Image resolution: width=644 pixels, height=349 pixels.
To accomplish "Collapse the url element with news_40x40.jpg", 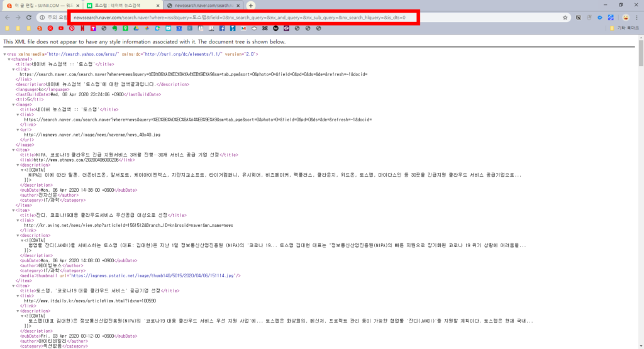I will (18, 130).
